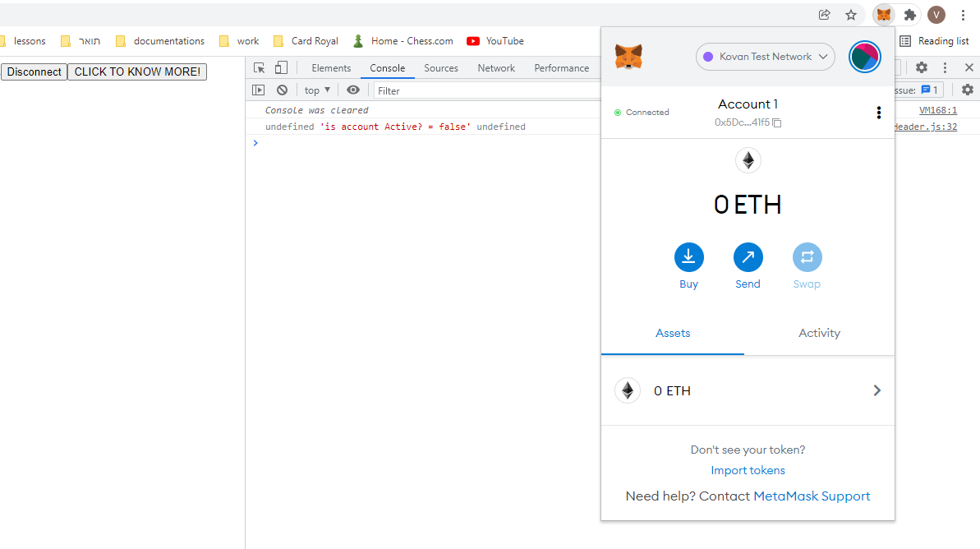980x549 pixels.
Task: Open DevTools settings gear
Action: coord(921,67)
